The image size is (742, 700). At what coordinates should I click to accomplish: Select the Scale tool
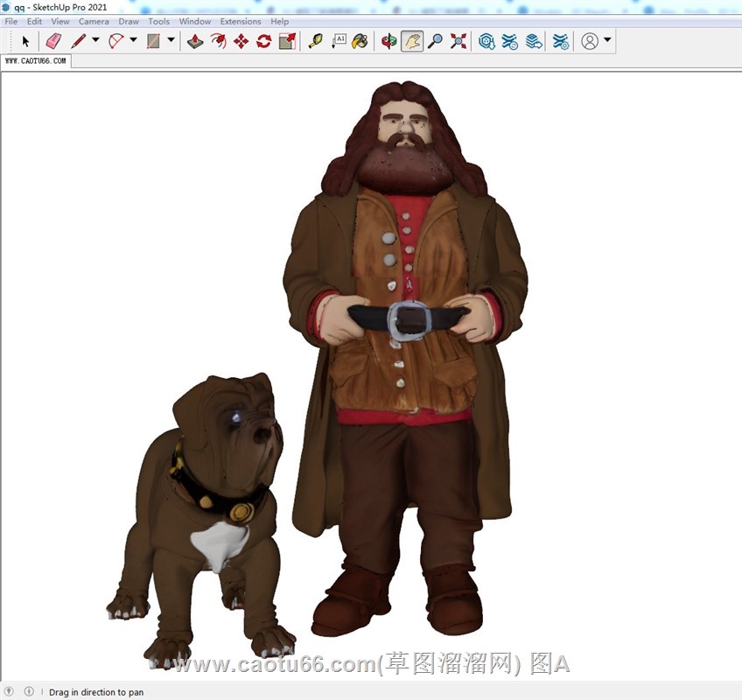coord(287,41)
